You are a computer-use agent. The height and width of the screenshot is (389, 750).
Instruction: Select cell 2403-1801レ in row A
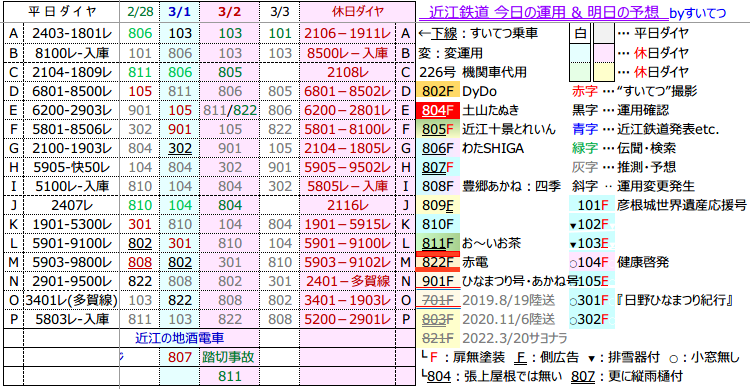click(72, 33)
